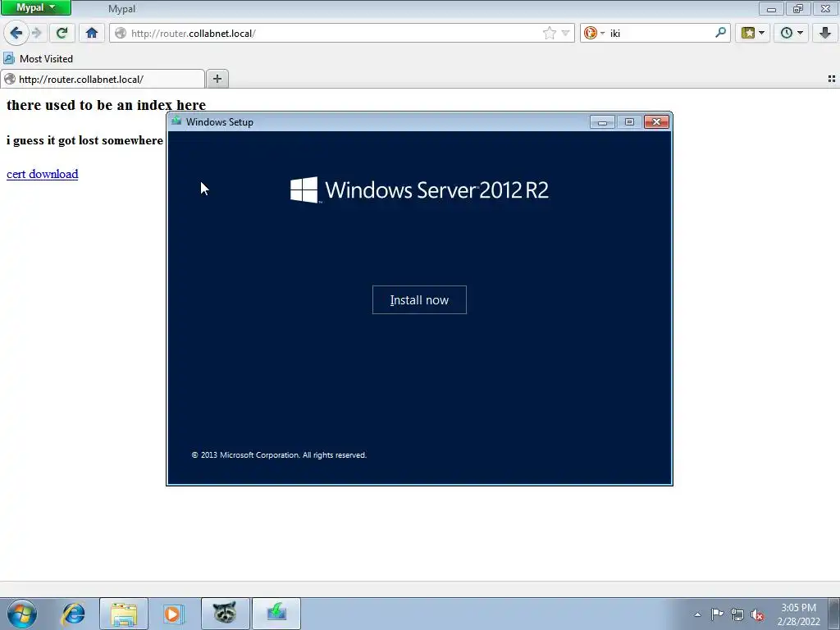Open the cert download link
This screenshot has height=630, width=840.
click(x=43, y=174)
